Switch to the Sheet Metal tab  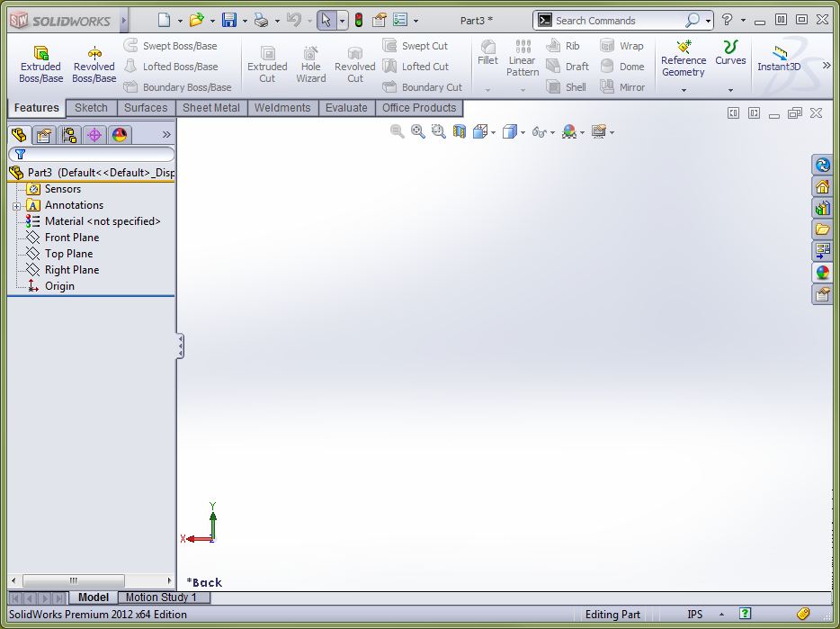211,108
